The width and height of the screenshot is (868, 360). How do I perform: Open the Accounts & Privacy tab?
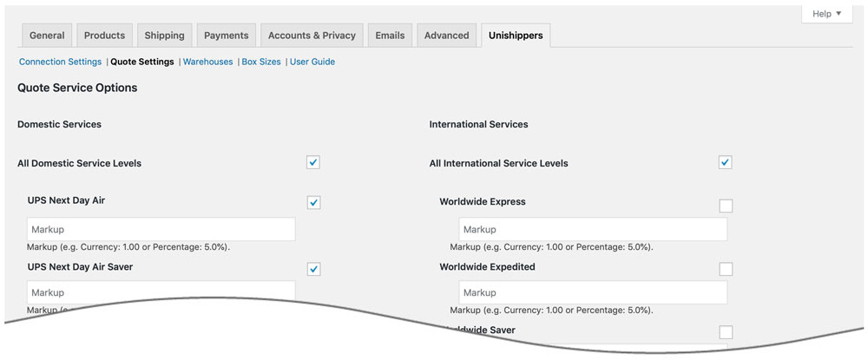pos(312,36)
